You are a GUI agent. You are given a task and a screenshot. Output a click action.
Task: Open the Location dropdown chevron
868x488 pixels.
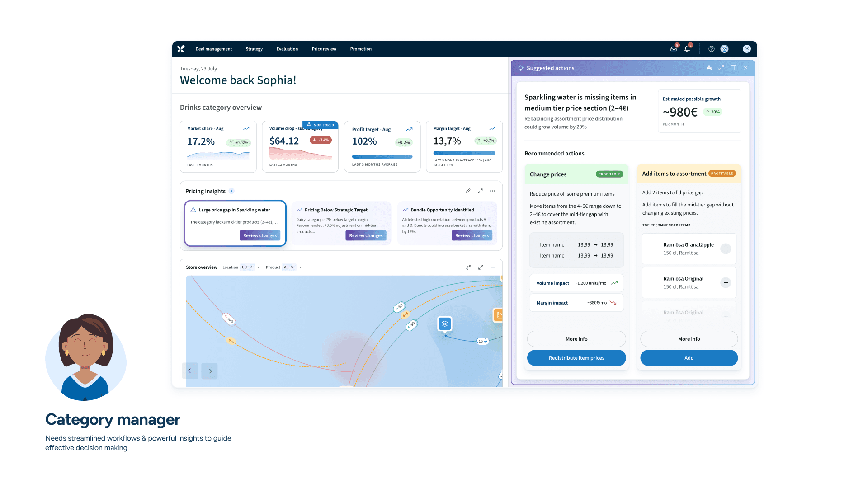(259, 267)
